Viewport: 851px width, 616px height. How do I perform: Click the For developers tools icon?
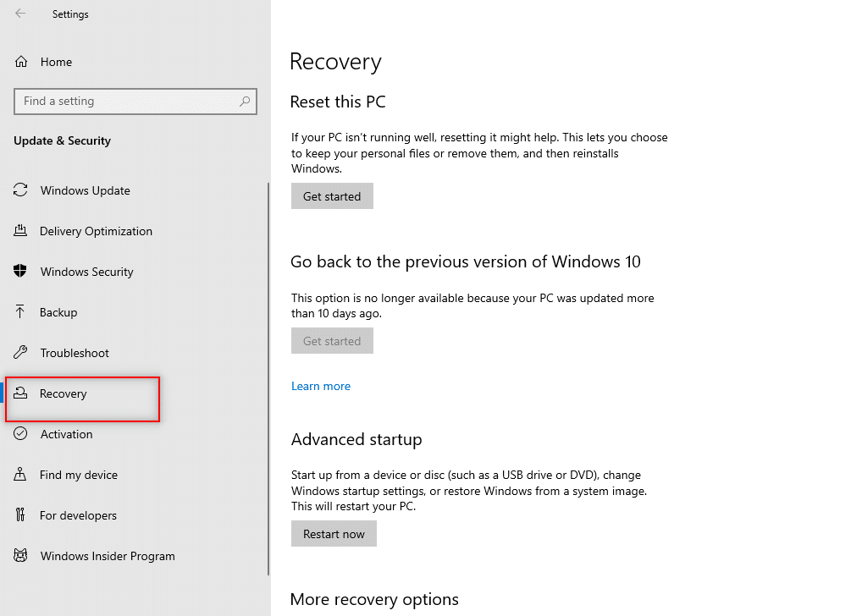(20, 514)
